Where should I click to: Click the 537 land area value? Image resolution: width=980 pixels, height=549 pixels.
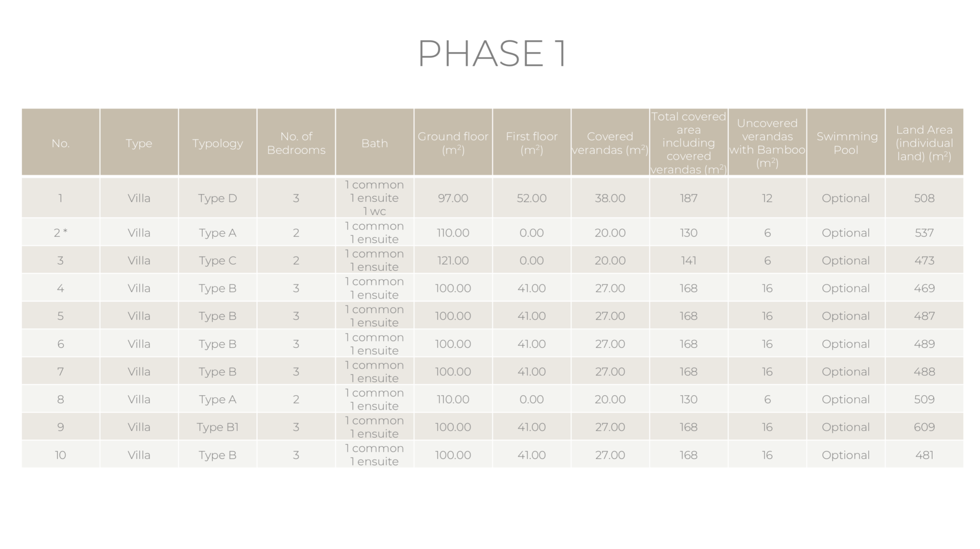click(924, 233)
